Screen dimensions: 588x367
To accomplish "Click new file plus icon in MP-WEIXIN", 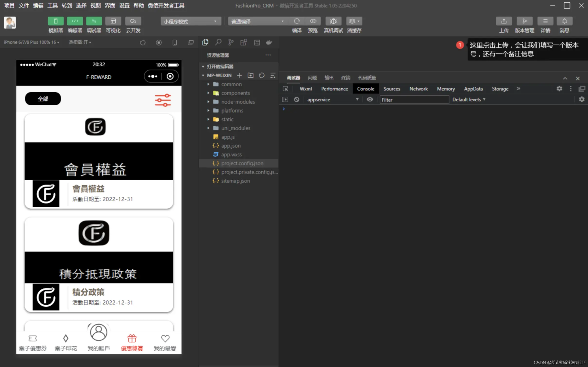I will coord(239,75).
